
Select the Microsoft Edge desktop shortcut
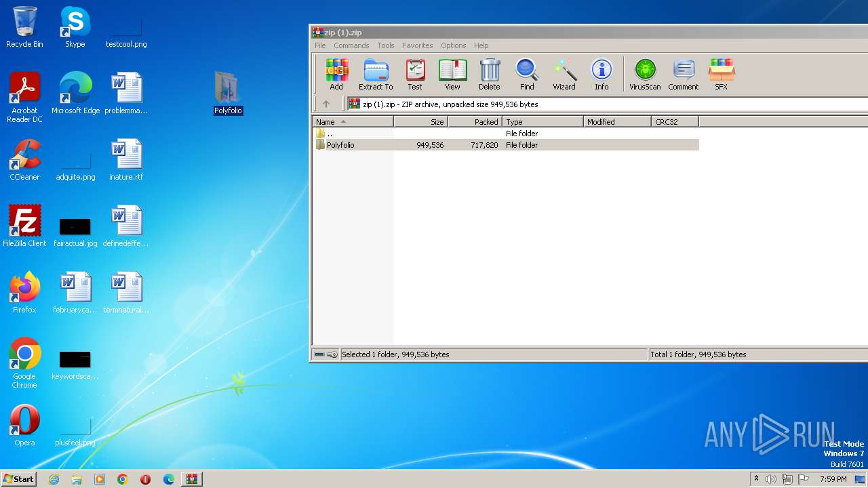coord(75,94)
